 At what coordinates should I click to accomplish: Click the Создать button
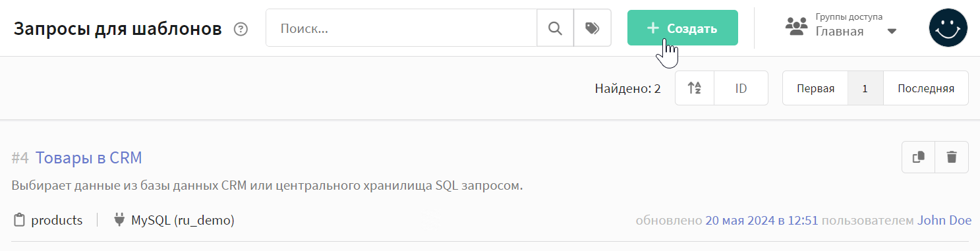tap(682, 28)
